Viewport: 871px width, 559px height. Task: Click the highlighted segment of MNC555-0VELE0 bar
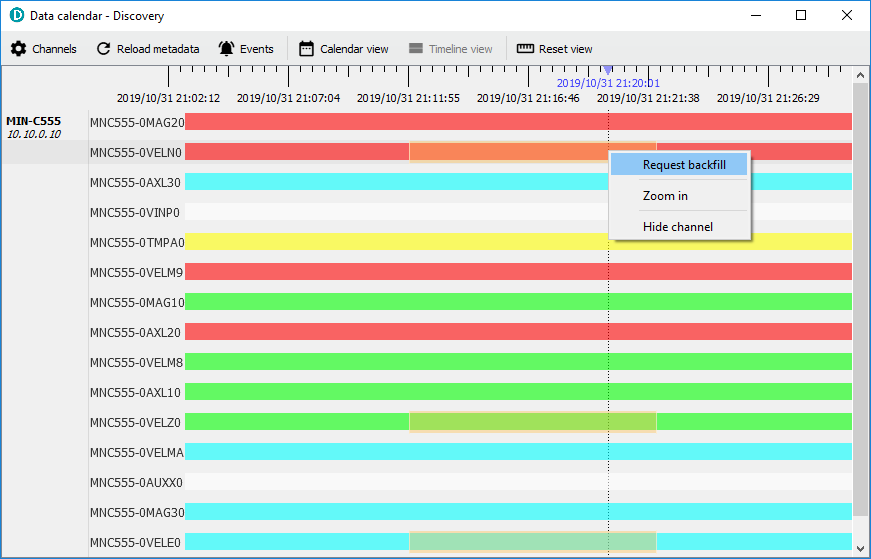tap(533, 542)
